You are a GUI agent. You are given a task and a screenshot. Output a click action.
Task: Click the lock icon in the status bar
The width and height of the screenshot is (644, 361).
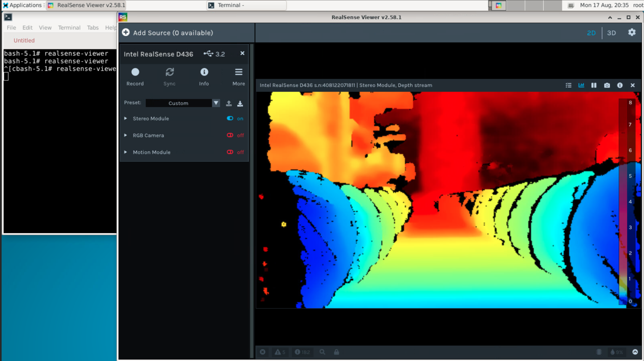[x=336, y=352]
